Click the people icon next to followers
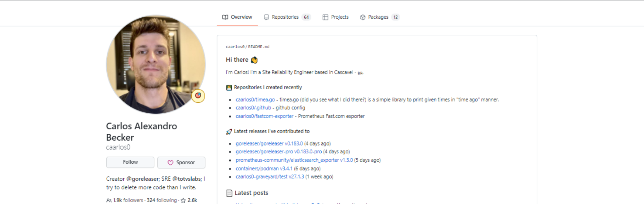 click(x=109, y=200)
